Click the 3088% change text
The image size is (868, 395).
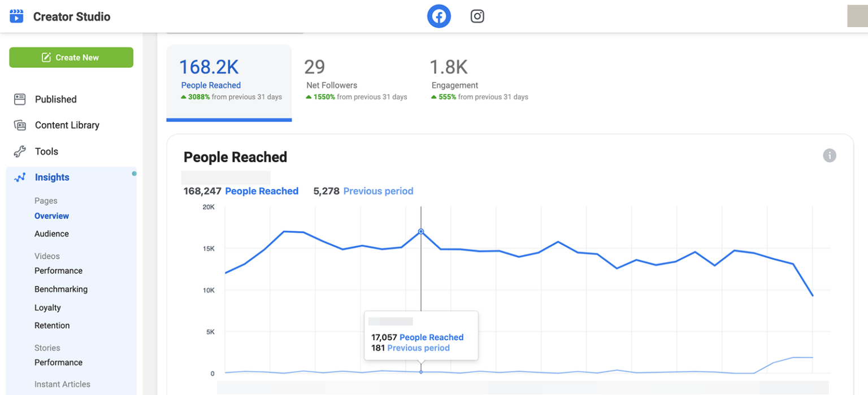[199, 97]
